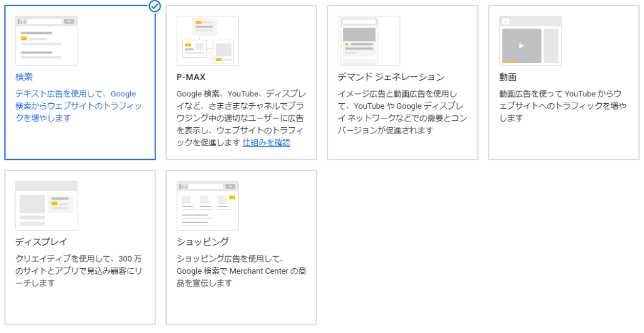Viewport: 644px width, 333px height.
Task: Click the 検索 campaign illustration icon
Action: coord(47,41)
